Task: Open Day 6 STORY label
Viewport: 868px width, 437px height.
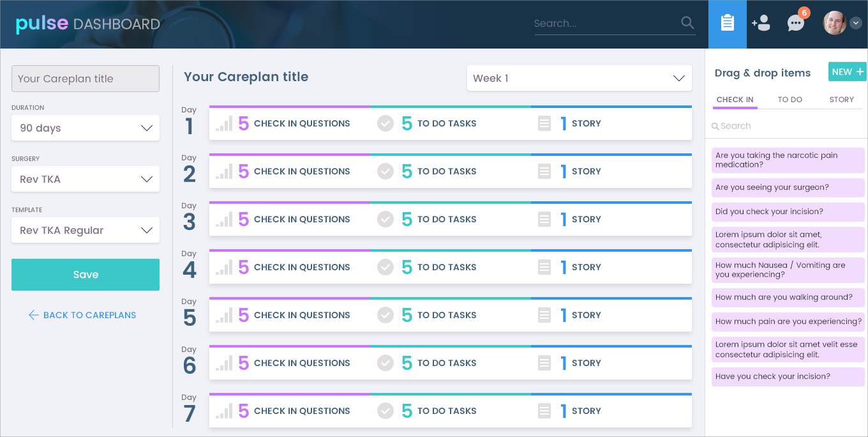Action: point(587,363)
